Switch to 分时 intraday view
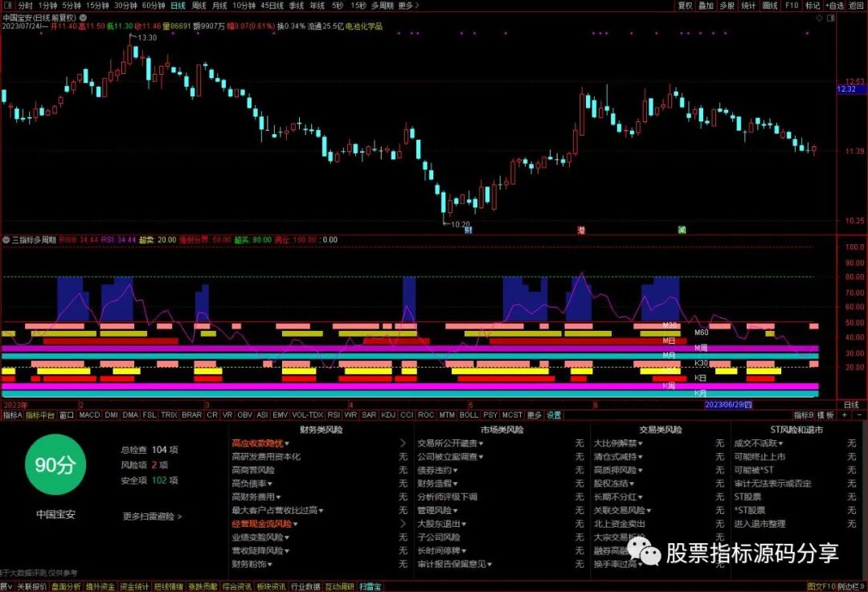 pyautogui.click(x=25, y=5)
